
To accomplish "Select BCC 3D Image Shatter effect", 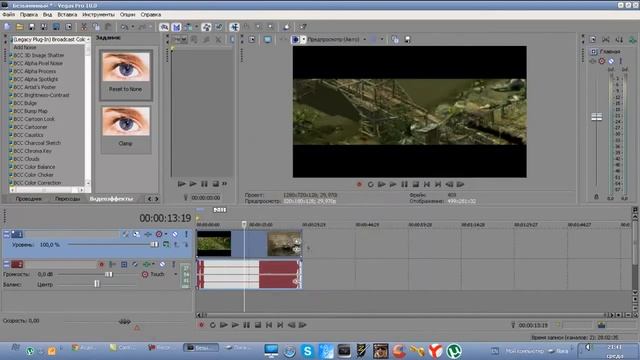I will click(x=39, y=55).
